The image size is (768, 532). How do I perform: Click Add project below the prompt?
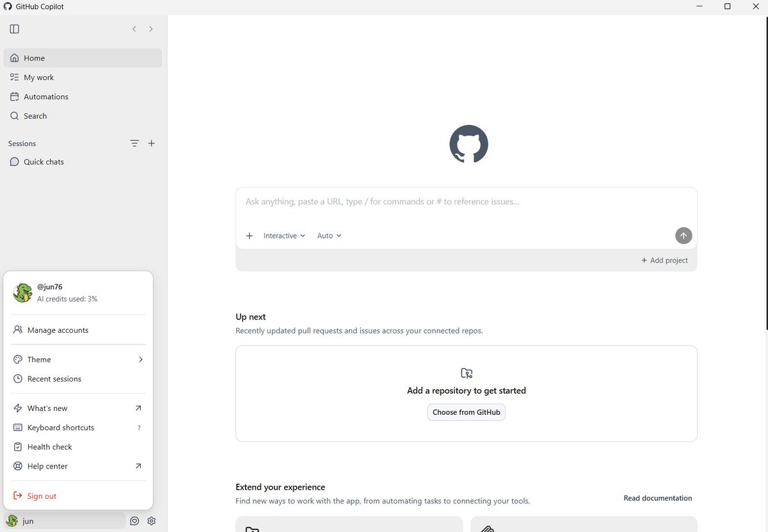click(664, 260)
